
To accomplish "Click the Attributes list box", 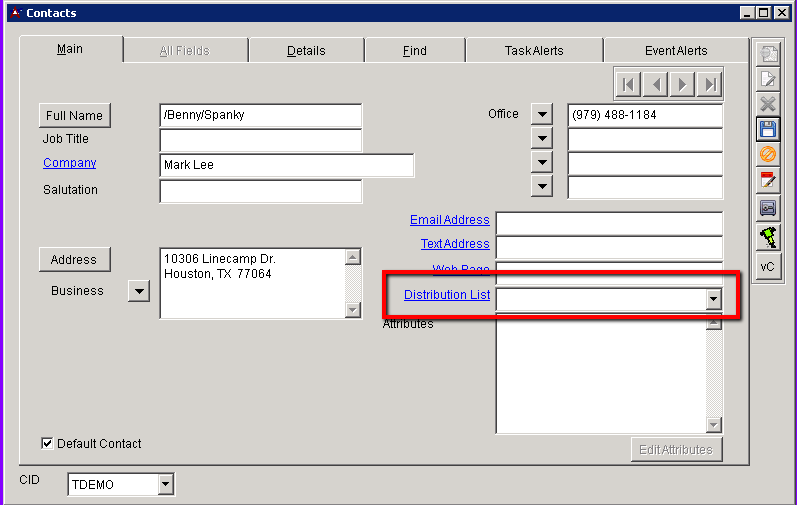I will (601, 373).
